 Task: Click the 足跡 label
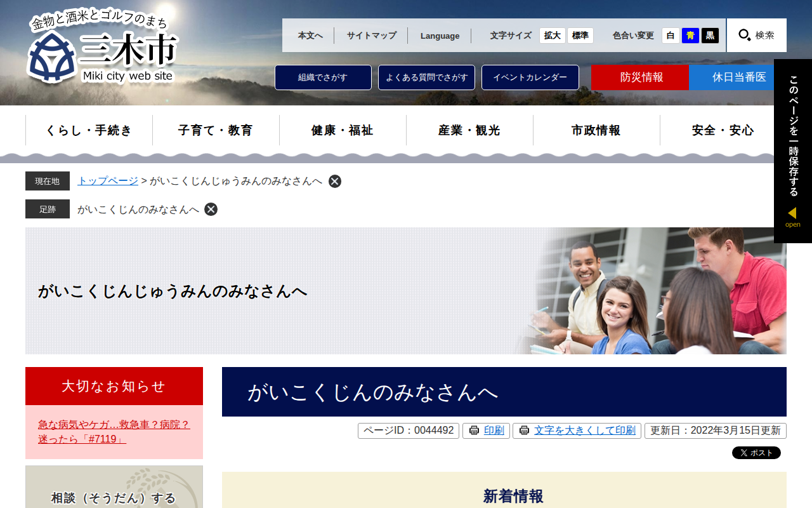point(48,209)
